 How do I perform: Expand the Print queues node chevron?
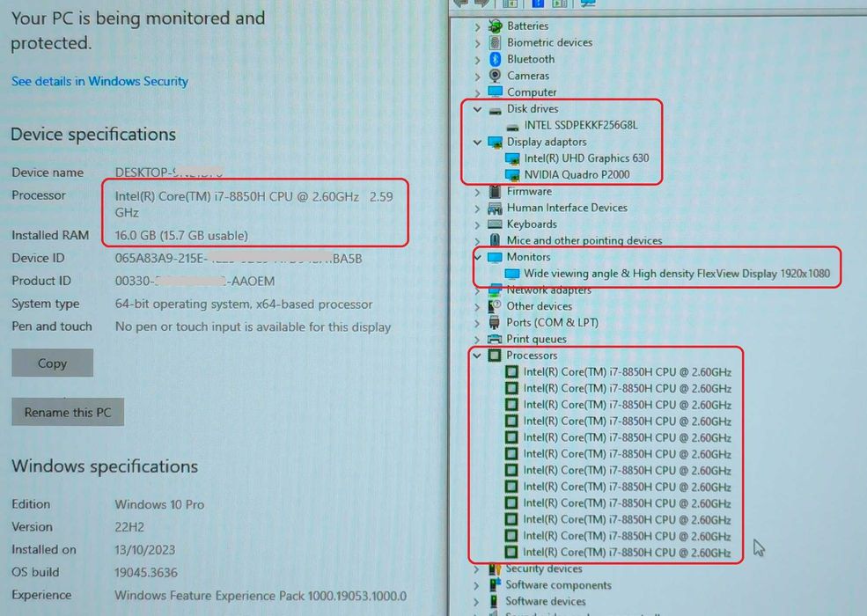click(476, 340)
